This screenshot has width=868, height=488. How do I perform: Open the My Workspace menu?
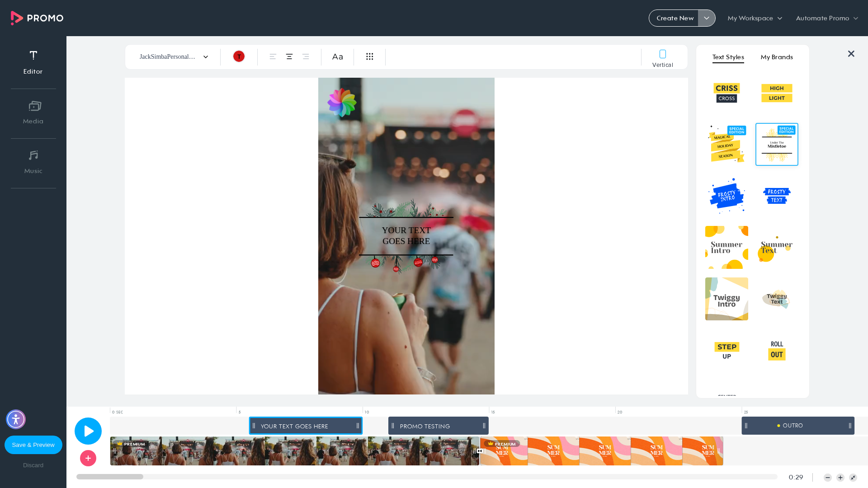pyautogui.click(x=755, y=18)
